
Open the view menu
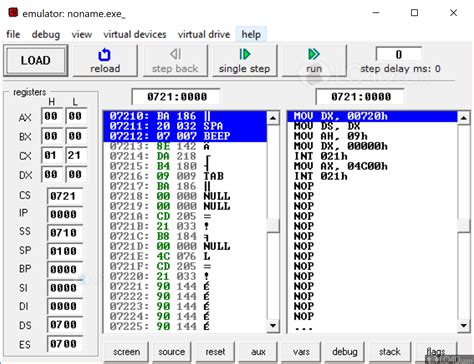pyautogui.click(x=82, y=34)
